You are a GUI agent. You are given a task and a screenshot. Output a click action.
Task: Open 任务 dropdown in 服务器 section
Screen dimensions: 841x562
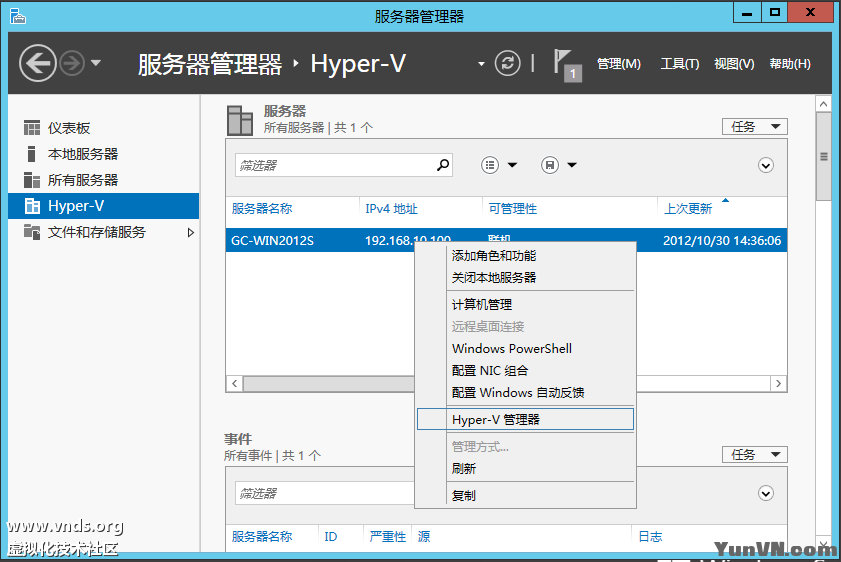pos(754,127)
